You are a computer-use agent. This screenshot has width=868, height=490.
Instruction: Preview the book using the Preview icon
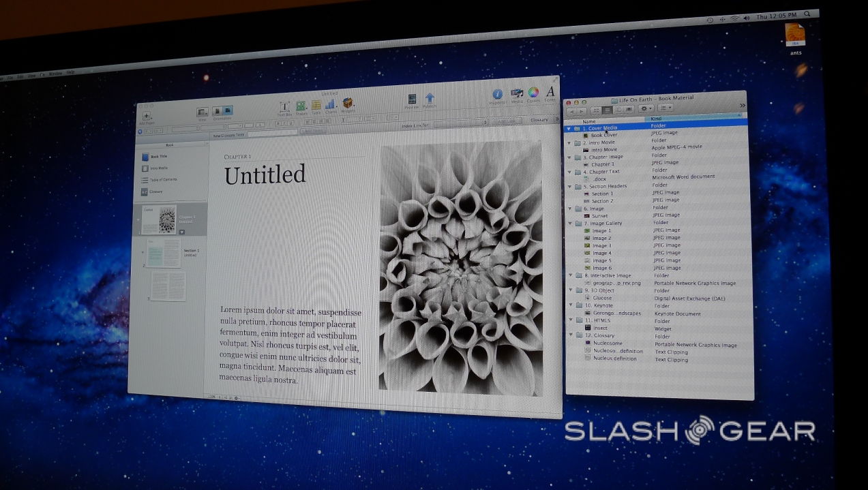tap(412, 99)
